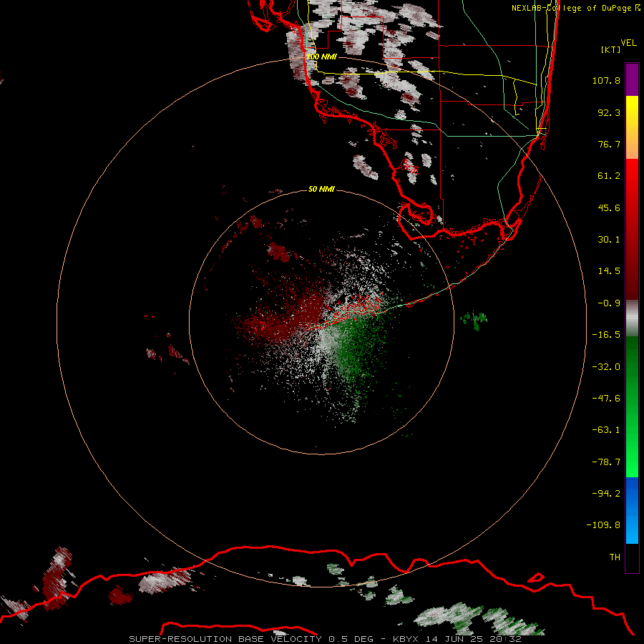Click the '0.5 DEG' elevation text
This screenshot has height=644, width=644.
(x=351, y=639)
